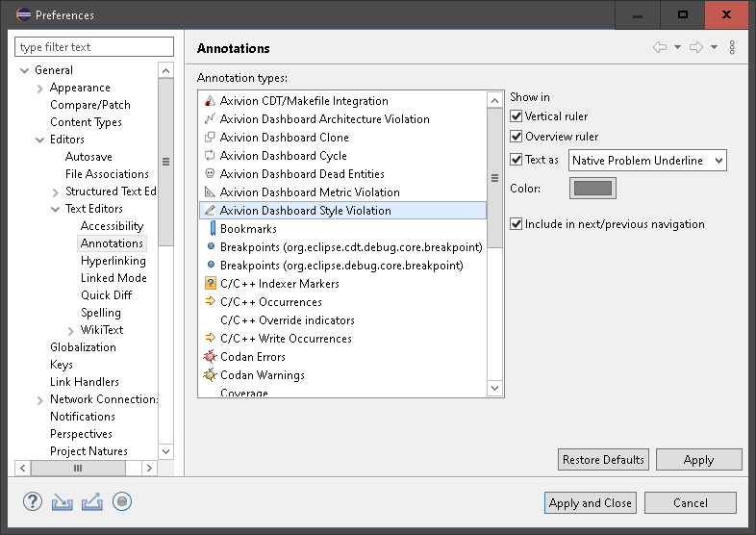Click the Axivion Dashboard Cycle icon
Screen dimensions: 756x535
pos(210,156)
